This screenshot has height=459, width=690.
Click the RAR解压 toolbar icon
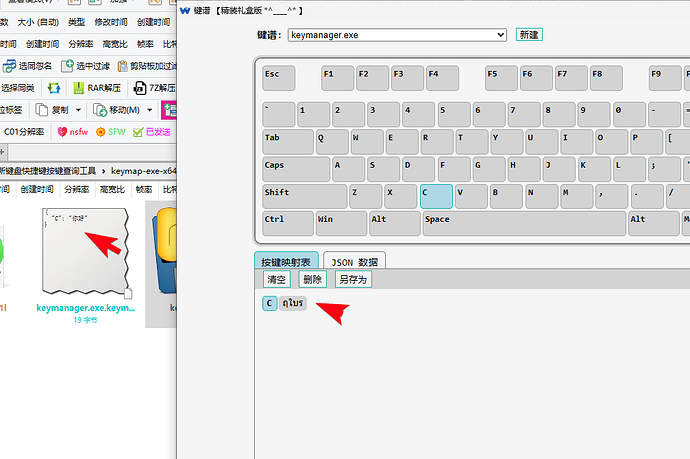tap(79, 87)
